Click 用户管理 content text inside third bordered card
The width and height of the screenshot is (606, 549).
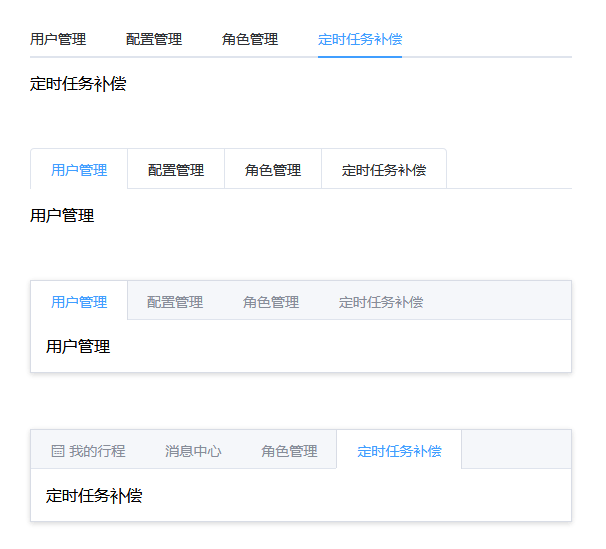(78, 347)
